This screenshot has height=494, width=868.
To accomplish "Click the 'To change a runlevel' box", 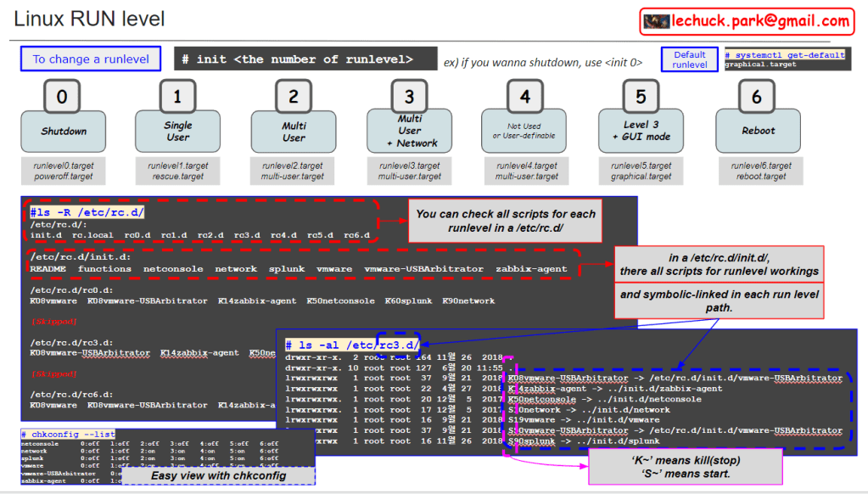I will tap(91, 59).
